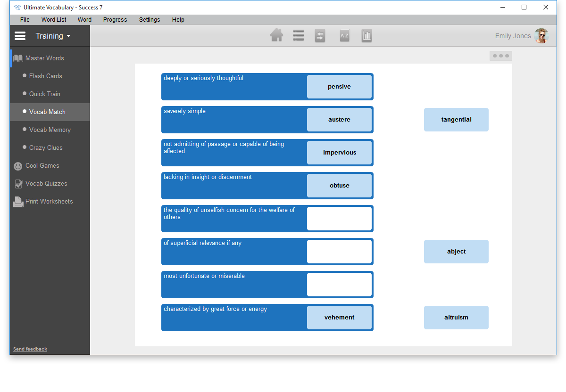Expand the Cool Games section
Viewport: 566px width, 392px height.
click(42, 166)
